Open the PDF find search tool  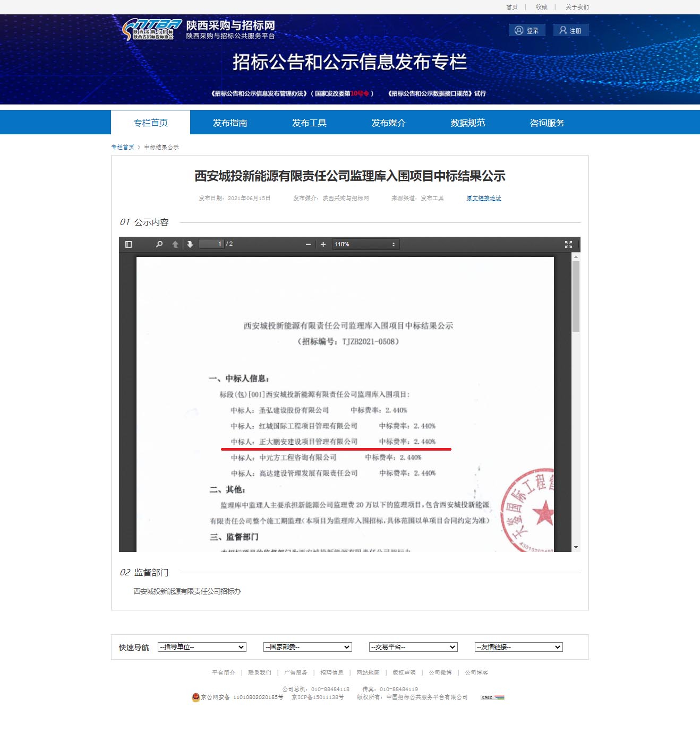coord(159,244)
